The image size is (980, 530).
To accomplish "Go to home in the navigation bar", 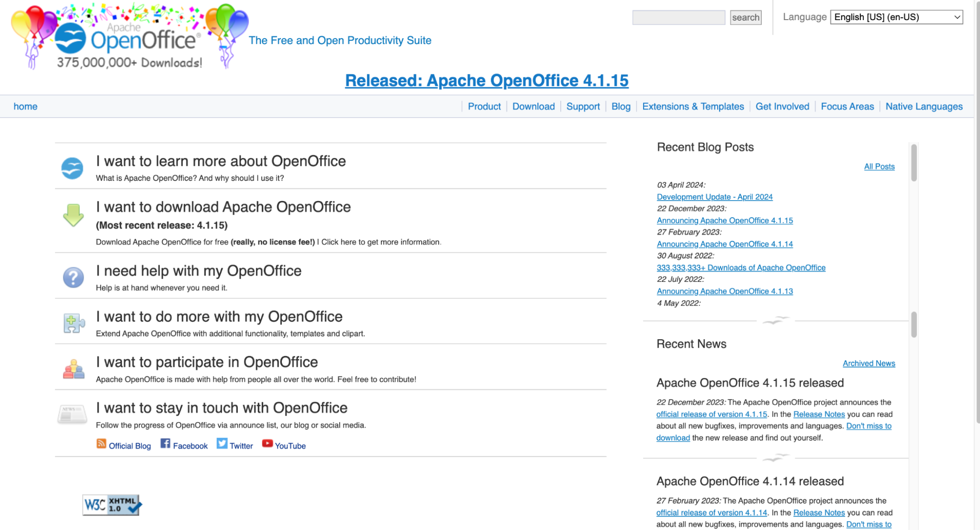I will (x=25, y=106).
